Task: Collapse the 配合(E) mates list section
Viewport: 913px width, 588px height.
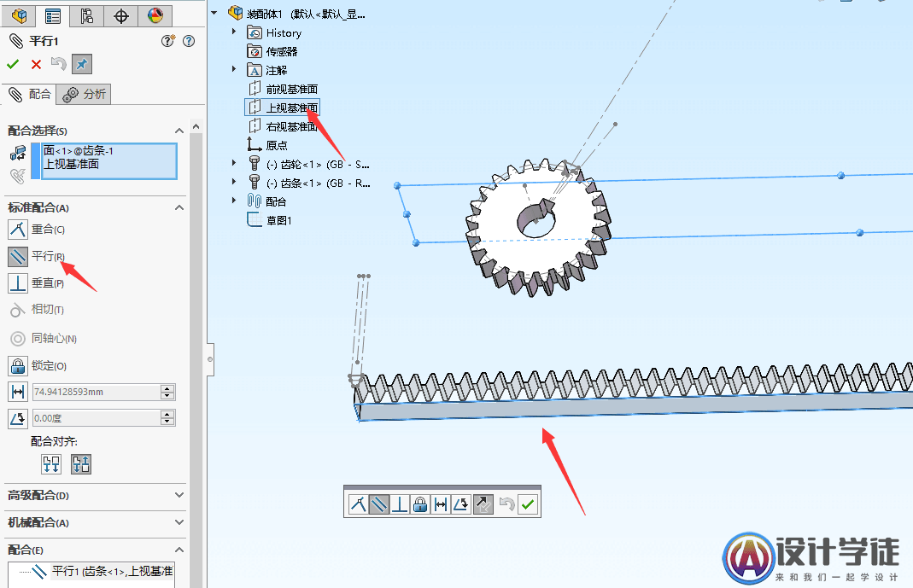Action: point(179,550)
